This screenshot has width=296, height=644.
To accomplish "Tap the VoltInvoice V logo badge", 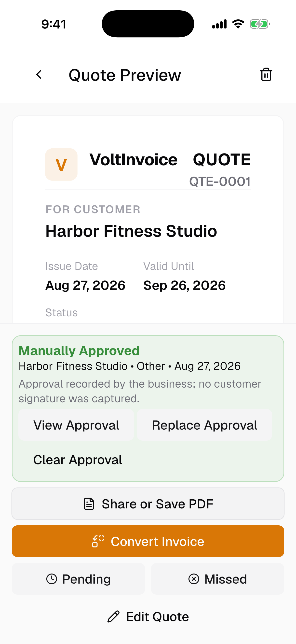I will tap(61, 165).
